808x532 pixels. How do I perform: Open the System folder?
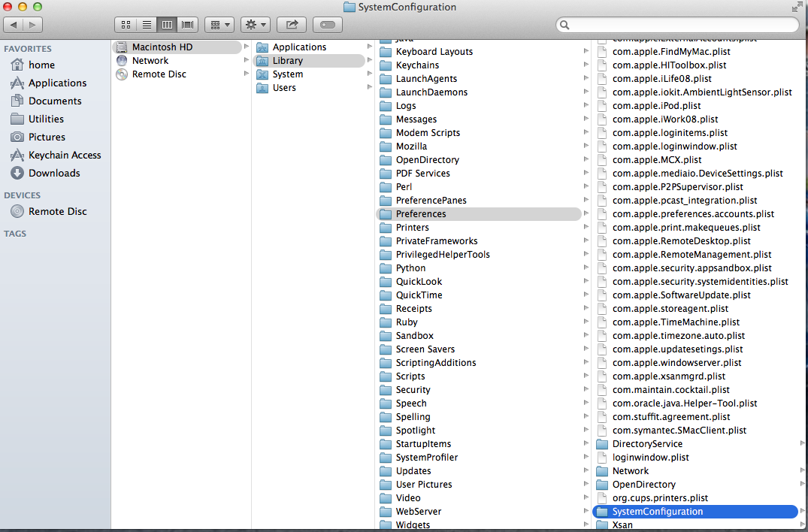(x=309, y=74)
